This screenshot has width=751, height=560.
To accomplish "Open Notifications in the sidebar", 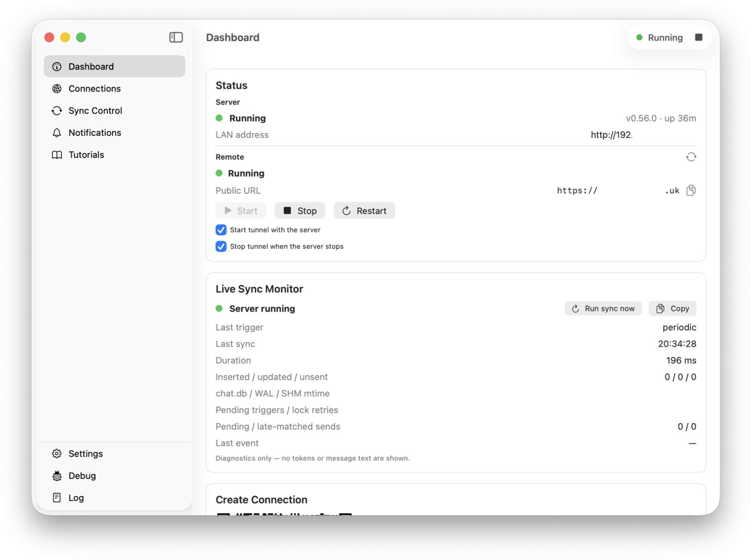I will click(115, 133).
